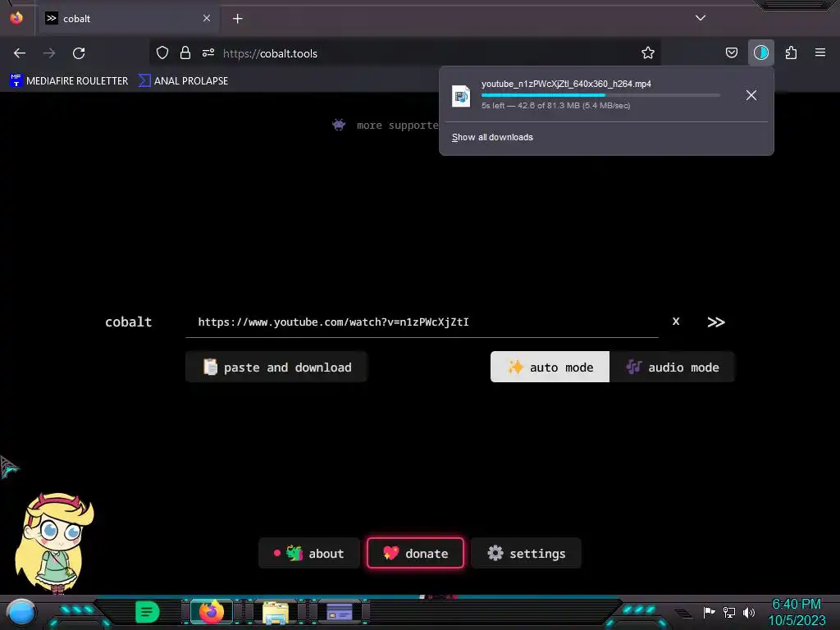840x630 pixels.
Task: Toggle the downloads progress toolbar button
Action: click(x=760, y=53)
